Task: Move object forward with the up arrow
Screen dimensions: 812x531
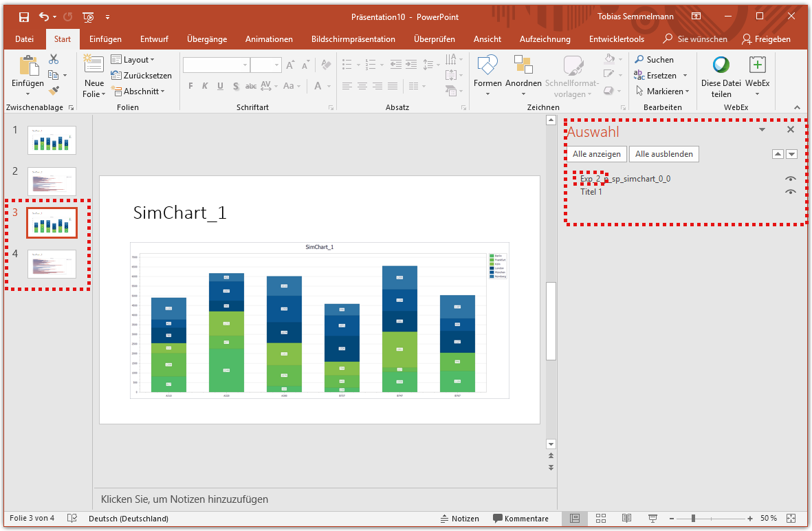Action: pyautogui.click(x=778, y=154)
